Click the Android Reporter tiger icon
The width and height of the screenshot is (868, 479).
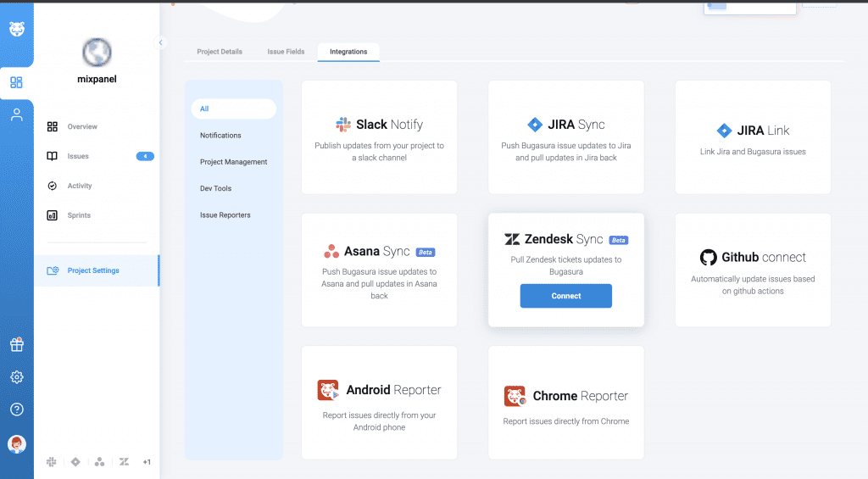coord(328,390)
